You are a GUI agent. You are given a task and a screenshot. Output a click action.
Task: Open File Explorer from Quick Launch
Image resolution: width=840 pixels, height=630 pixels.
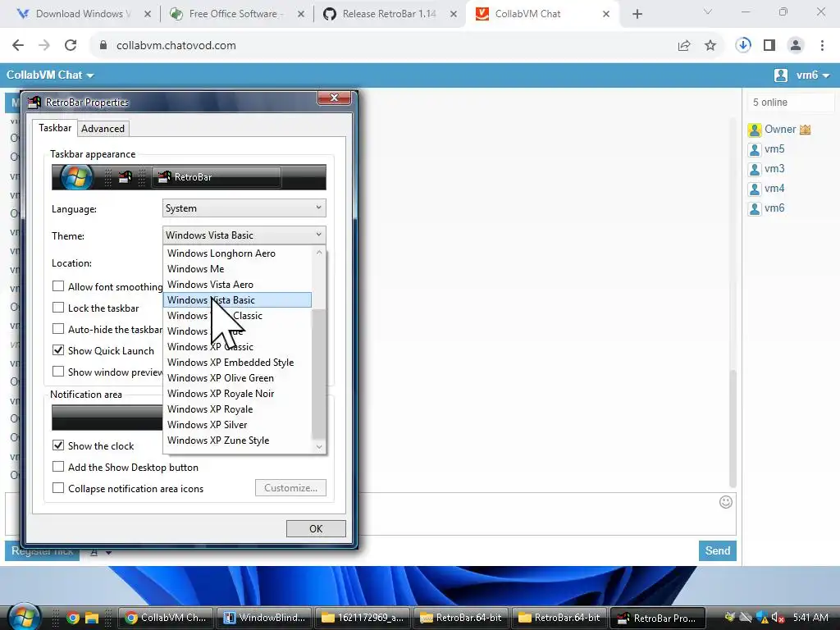(x=92, y=618)
